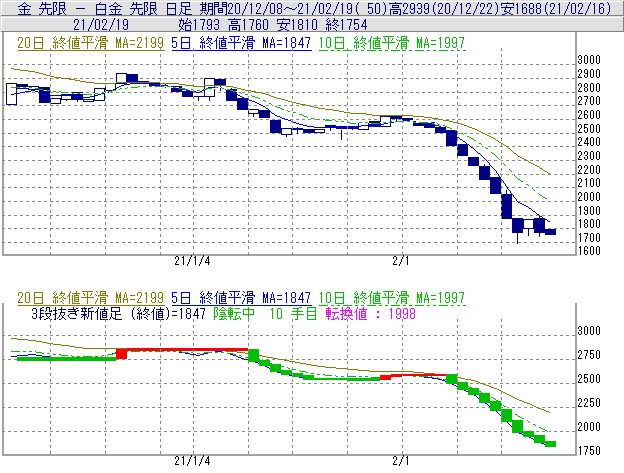Click the 10 手目 count text
Image resolution: width=624 pixels, height=473 pixels.
(x=293, y=314)
